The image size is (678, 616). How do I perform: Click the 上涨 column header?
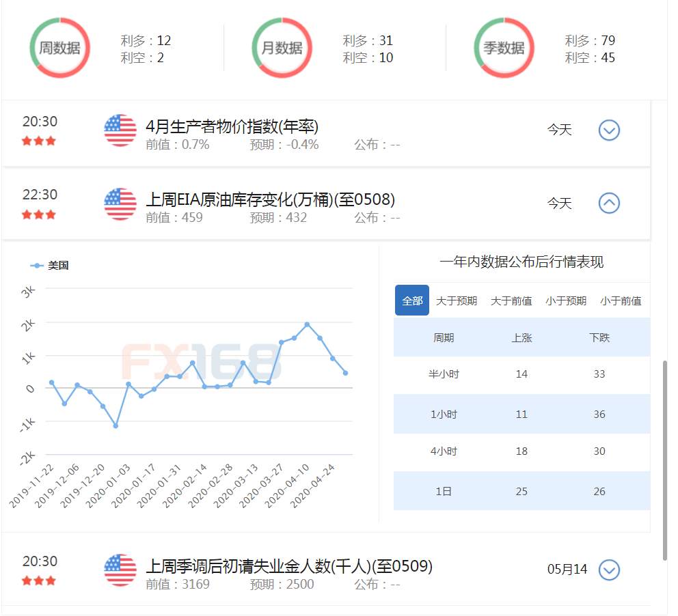521,338
